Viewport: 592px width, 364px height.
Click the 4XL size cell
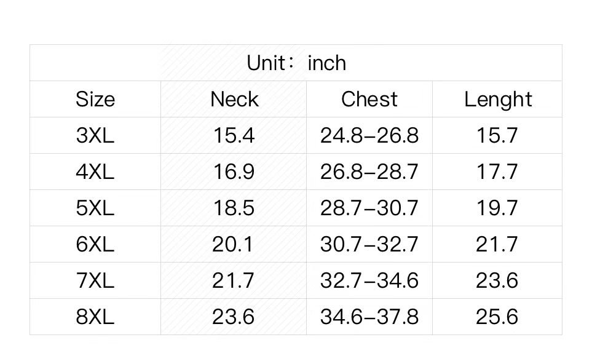coord(95,172)
